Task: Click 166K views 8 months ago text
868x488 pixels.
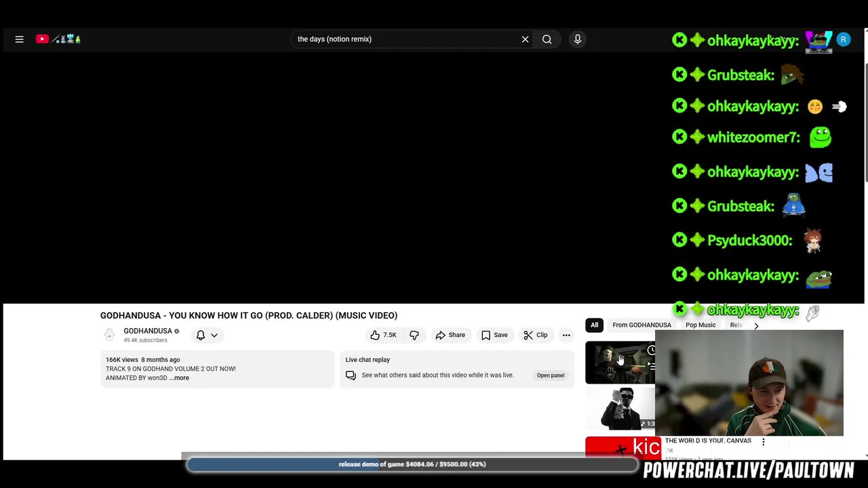Action: pyautogui.click(x=142, y=360)
